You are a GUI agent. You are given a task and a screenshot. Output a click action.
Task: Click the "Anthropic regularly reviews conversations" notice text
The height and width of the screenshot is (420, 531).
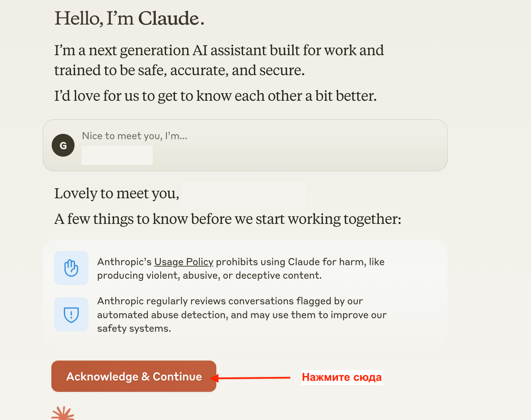pos(242,315)
